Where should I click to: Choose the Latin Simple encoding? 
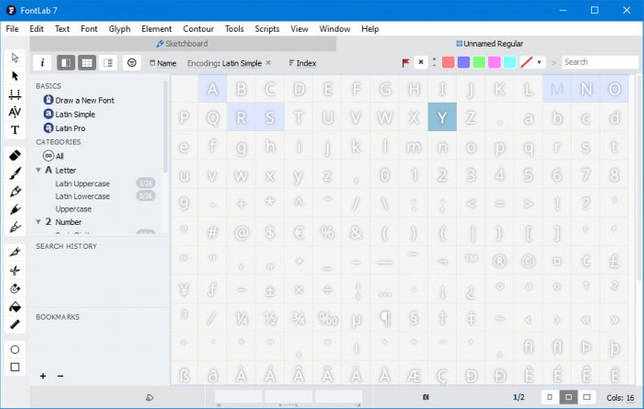[x=69, y=114]
